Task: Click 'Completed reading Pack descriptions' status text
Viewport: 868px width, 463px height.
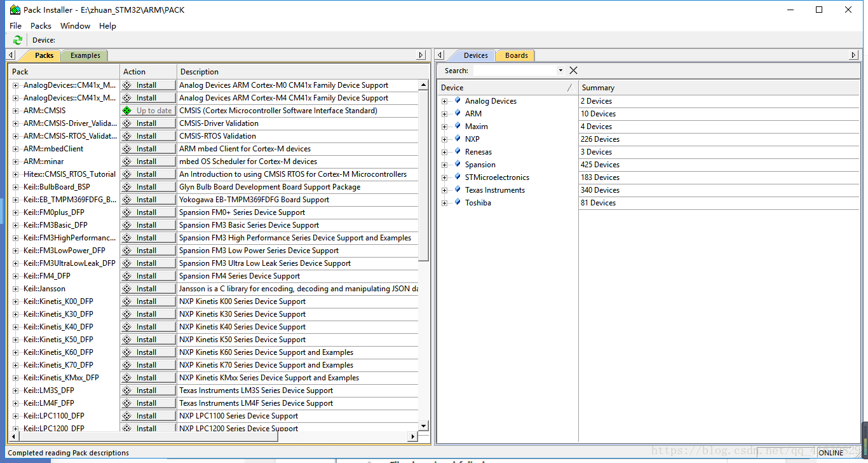Action: (68, 453)
